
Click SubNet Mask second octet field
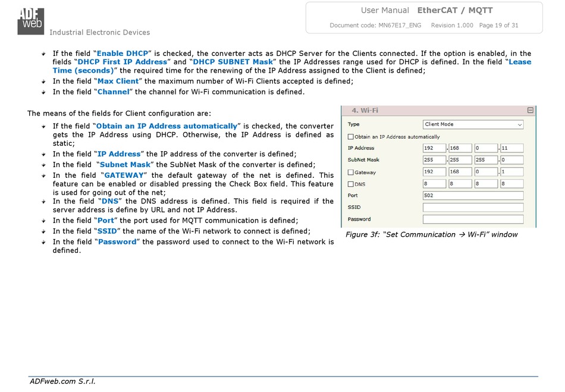(460, 160)
